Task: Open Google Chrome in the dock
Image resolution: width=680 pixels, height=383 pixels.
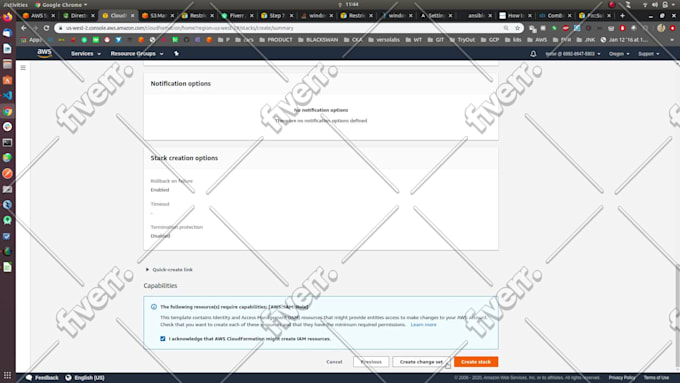Action: click(7, 111)
